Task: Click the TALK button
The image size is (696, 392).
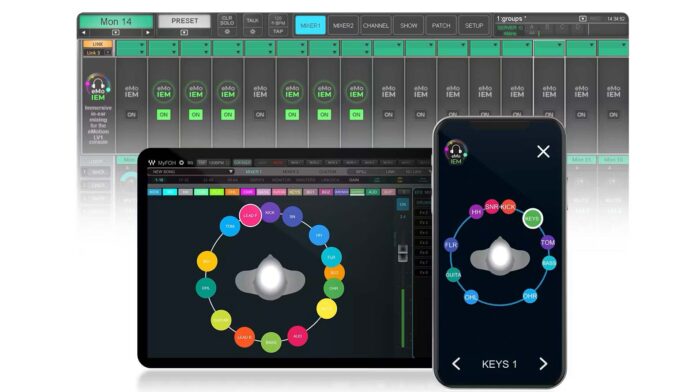Action: (x=252, y=21)
